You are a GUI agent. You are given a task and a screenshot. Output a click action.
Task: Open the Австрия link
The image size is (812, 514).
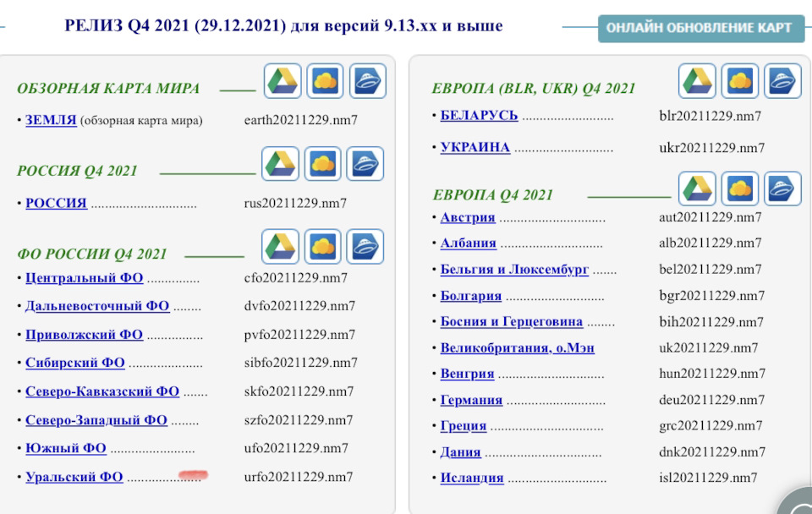tap(468, 217)
